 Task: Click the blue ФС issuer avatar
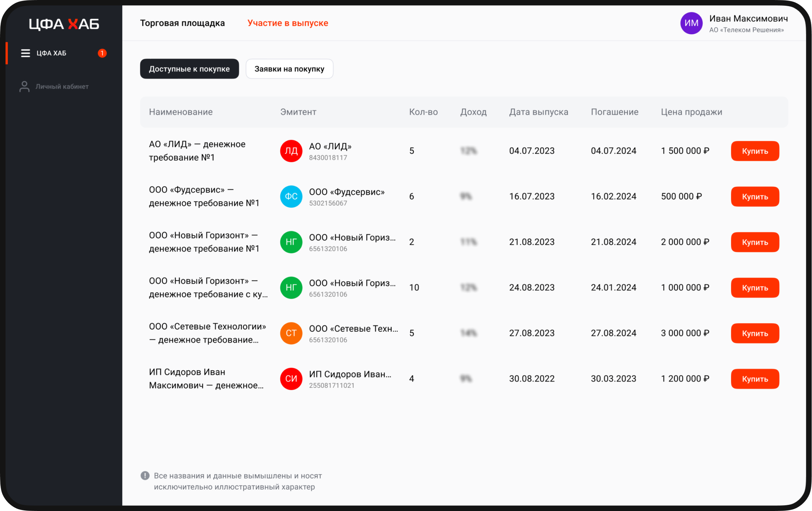point(291,197)
